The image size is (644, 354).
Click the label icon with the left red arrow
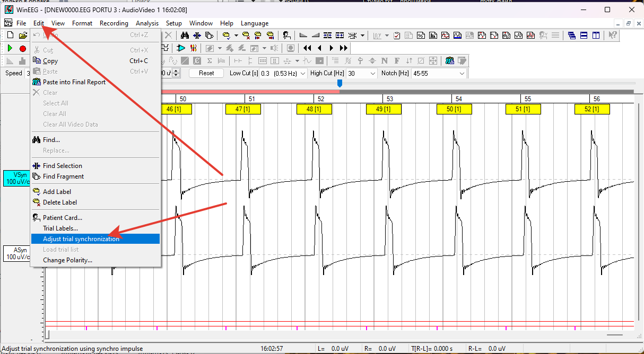tap(258, 36)
